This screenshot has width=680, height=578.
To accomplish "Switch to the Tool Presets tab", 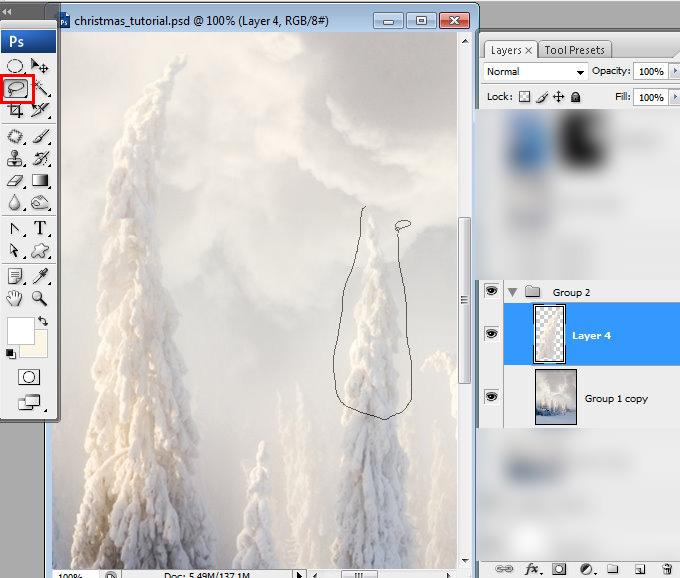I will point(574,50).
